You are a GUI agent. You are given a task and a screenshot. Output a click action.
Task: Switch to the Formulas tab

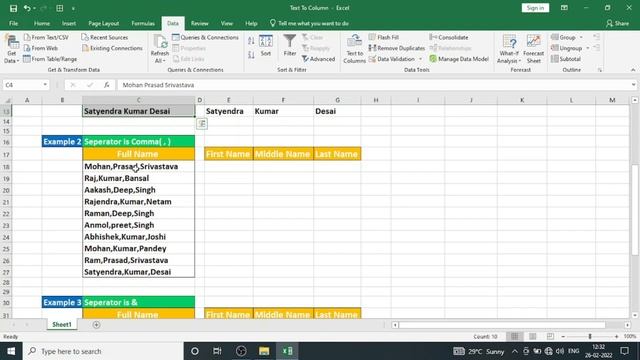point(143,23)
